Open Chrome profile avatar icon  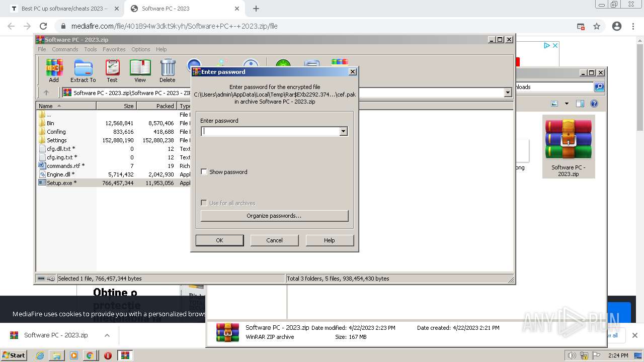tap(617, 26)
